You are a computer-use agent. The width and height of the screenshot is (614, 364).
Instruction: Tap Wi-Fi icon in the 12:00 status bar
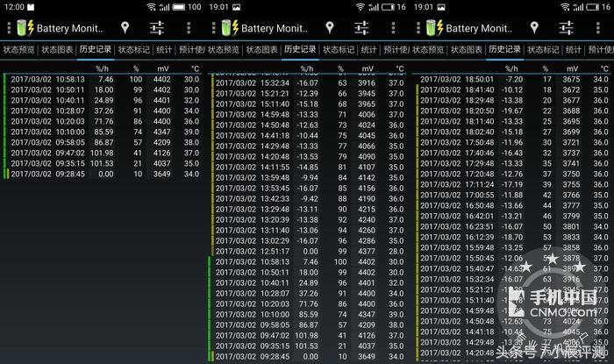click(151, 7)
